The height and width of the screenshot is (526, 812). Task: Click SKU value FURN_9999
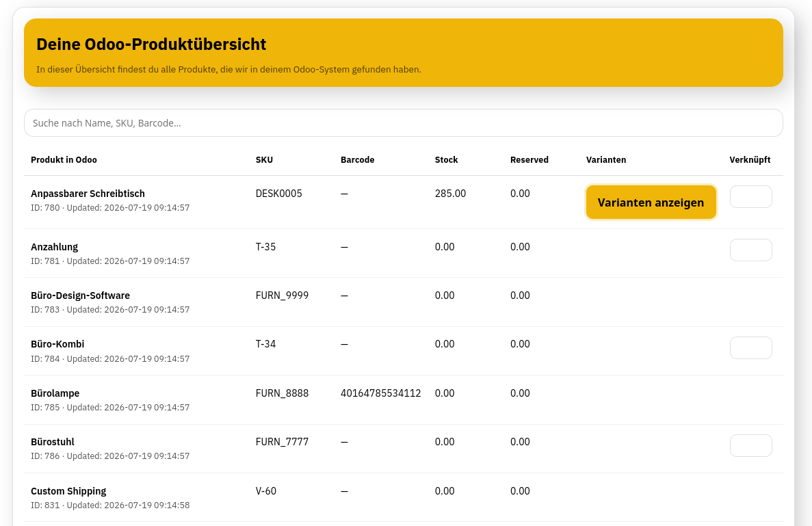283,295
